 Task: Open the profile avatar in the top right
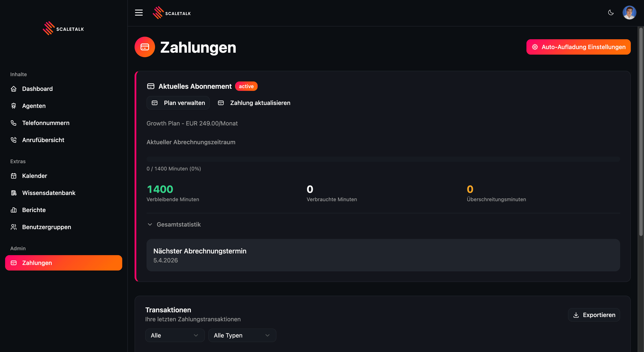click(629, 13)
